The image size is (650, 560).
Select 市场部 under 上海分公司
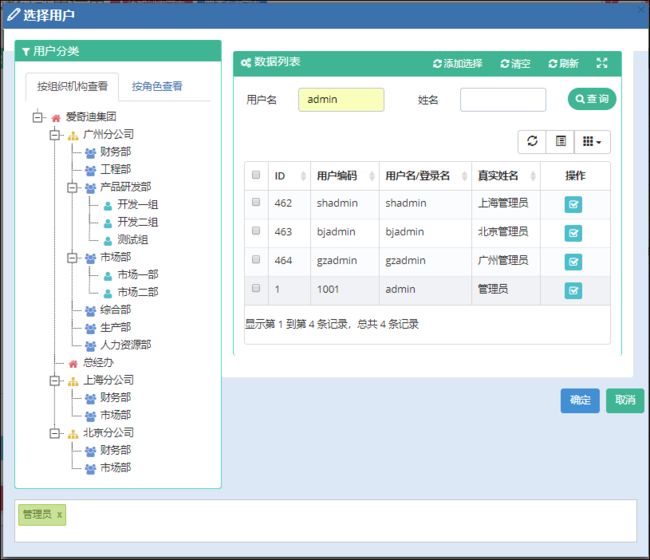[116, 415]
